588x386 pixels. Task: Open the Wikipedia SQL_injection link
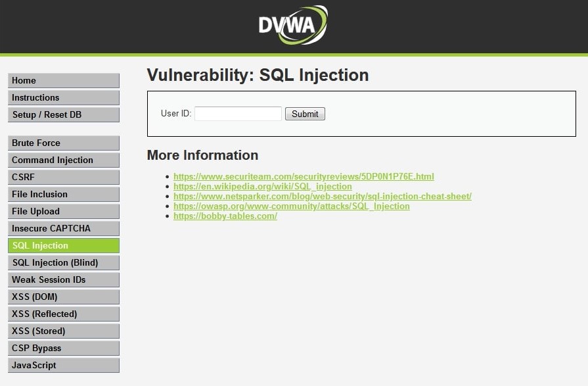point(263,187)
